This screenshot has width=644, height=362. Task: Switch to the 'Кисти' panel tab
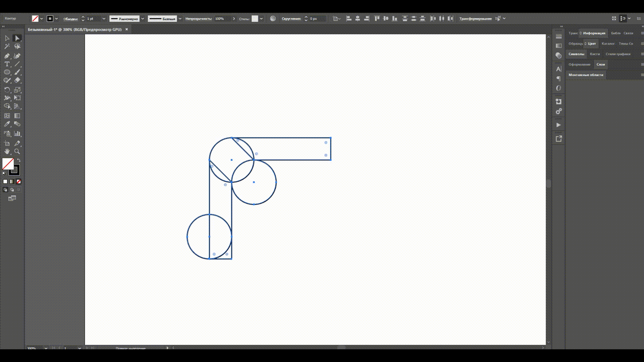[x=595, y=54]
